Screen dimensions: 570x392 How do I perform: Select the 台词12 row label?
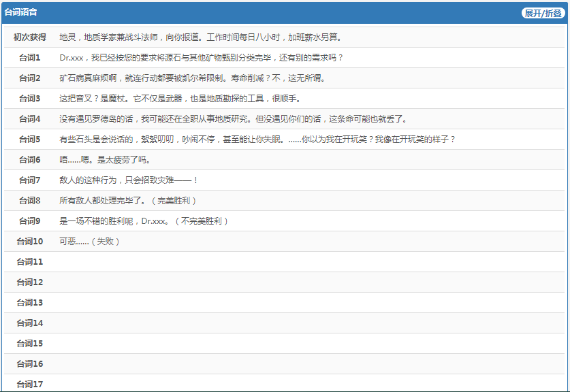(30, 282)
